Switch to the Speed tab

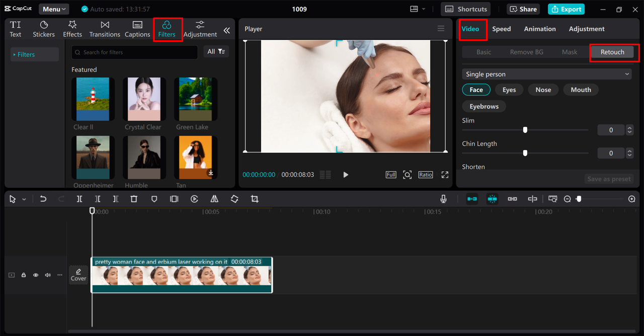[x=502, y=29]
